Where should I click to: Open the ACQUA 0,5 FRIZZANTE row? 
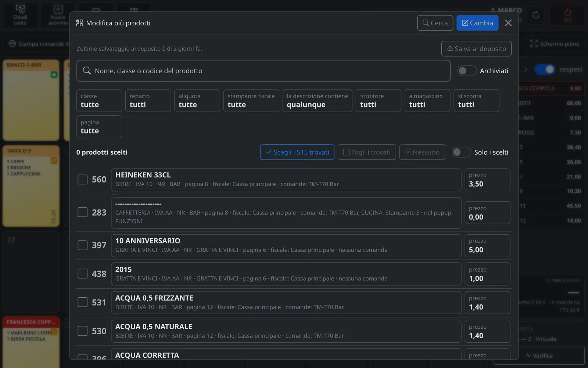click(x=286, y=302)
